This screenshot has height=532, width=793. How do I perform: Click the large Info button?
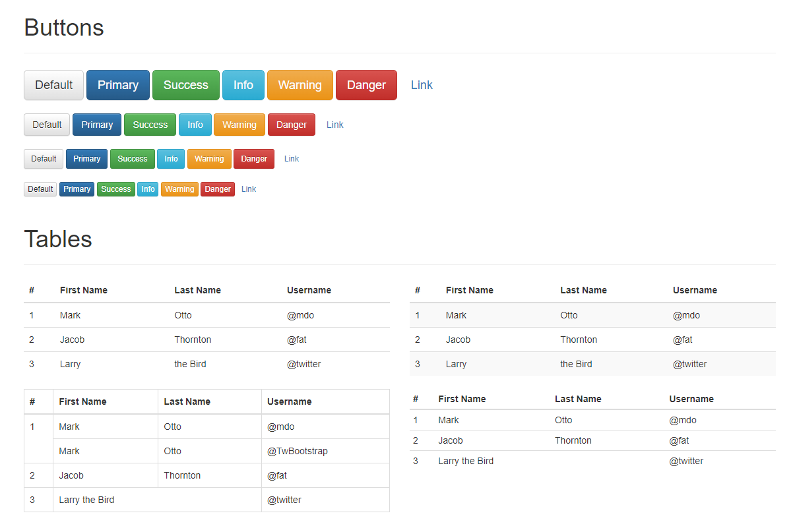point(243,85)
